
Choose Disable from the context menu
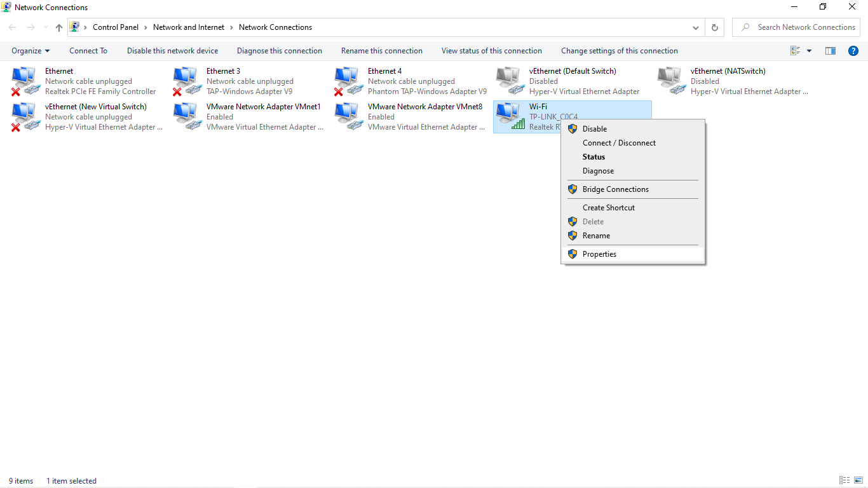coord(634,129)
